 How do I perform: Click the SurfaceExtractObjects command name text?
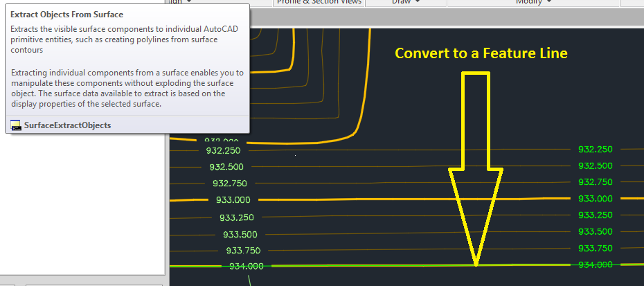[67, 125]
